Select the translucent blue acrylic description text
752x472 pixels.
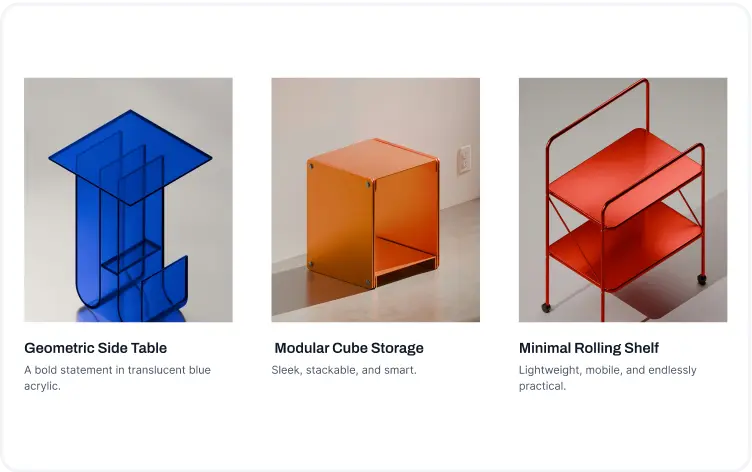tap(118, 378)
